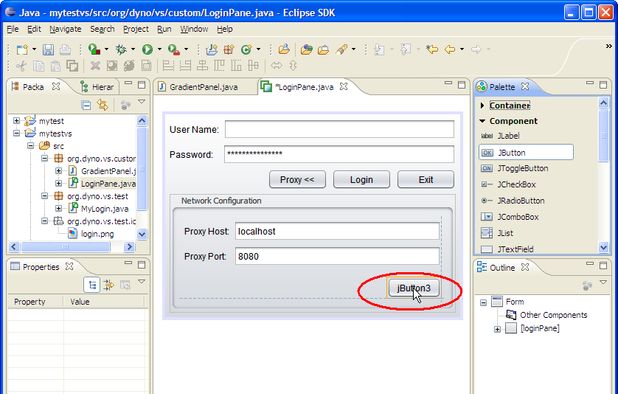
Task: Select JComboBox in the Palette
Action: click(510, 217)
